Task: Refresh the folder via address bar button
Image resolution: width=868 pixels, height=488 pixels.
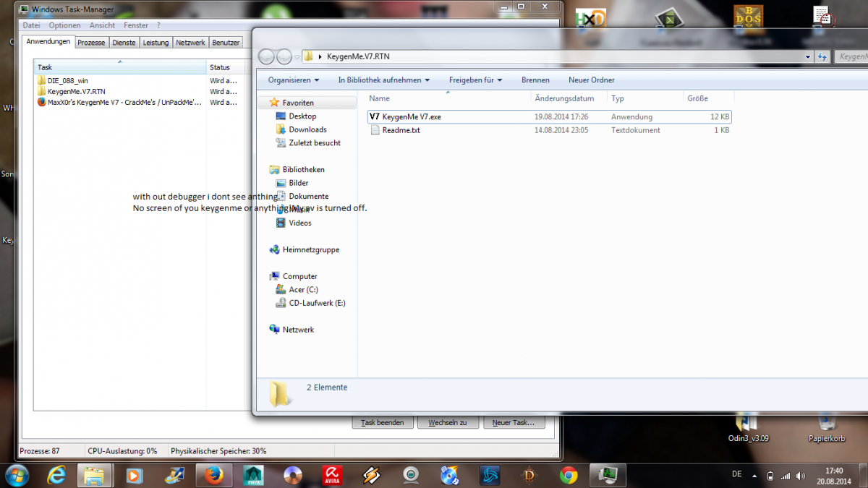Action: [822, 56]
